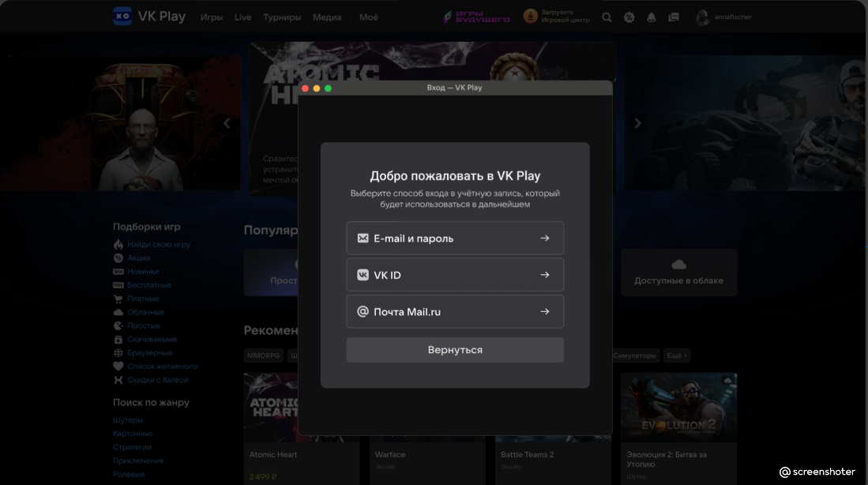This screenshot has width=868, height=485.
Task: Click the flame icon next to Найди свою игру
Action: click(x=118, y=244)
